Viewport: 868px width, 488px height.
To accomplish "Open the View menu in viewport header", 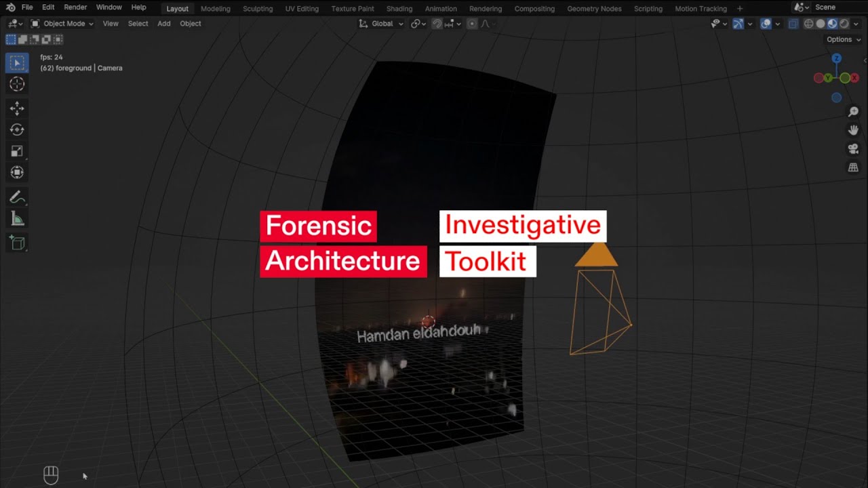I will click(111, 24).
